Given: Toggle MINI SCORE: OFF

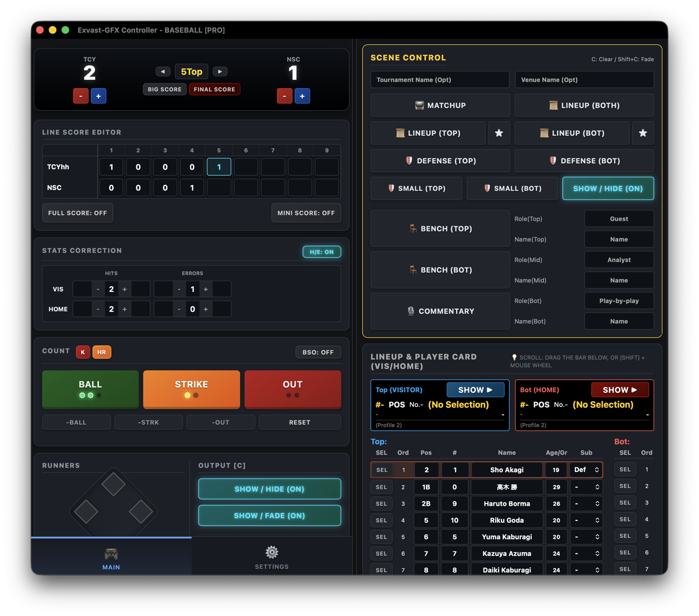Looking at the screenshot, I should point(306,213).
